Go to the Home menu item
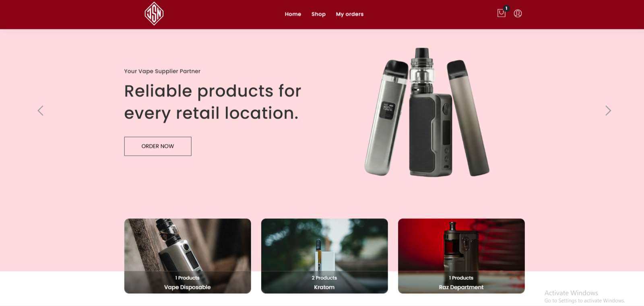The image size is (644, 306). [293, 14]
